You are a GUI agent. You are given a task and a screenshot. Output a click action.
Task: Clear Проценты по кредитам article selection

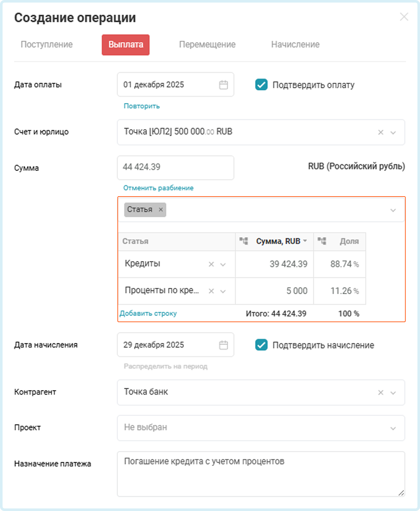pyautogui.click(x=211, y=291)
